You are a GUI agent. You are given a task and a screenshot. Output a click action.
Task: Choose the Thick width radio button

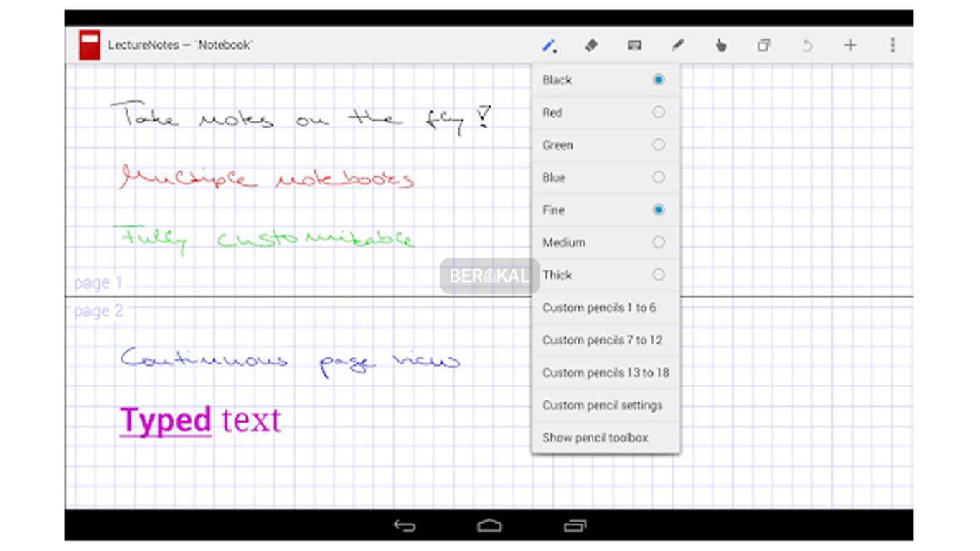pos(658,275)
